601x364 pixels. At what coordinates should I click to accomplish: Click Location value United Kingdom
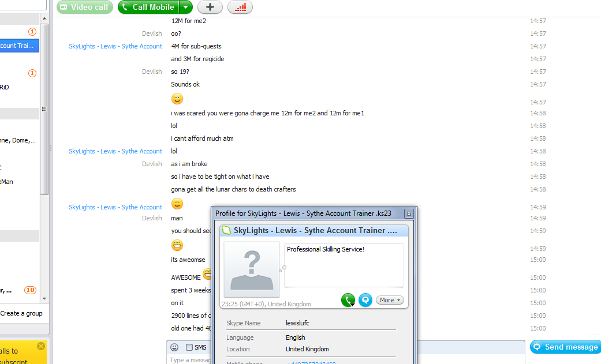point(307,349)
